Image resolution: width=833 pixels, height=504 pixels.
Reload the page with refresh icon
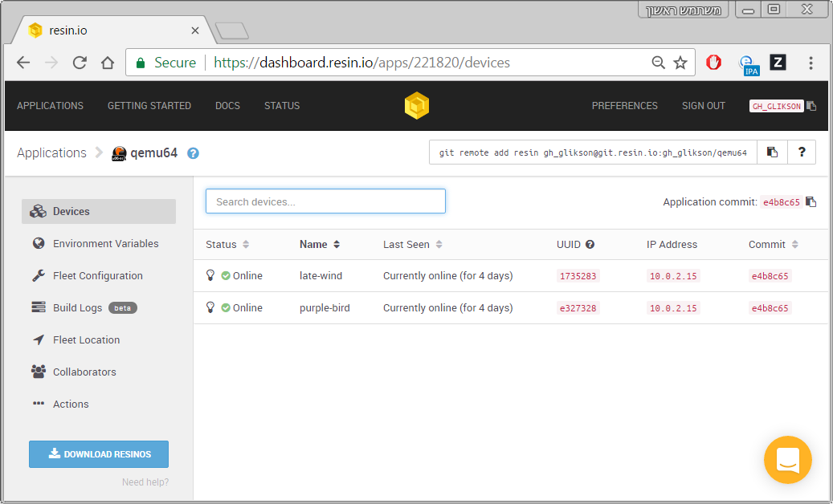click(80, 63)
